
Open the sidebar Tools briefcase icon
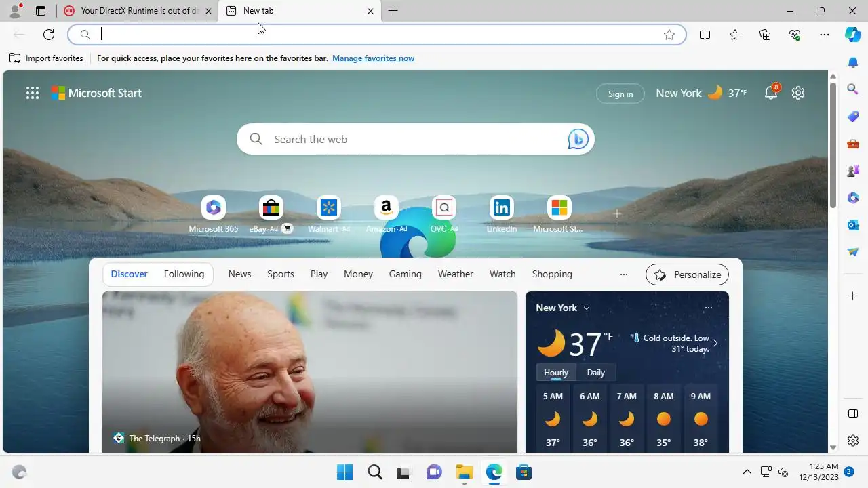pos(853,143)
